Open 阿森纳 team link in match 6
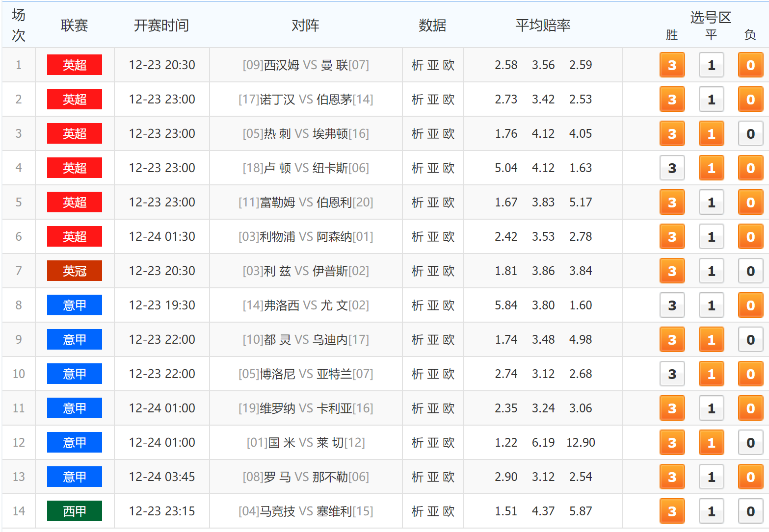Viewport: 769px width, 532px height. [334, 236]
